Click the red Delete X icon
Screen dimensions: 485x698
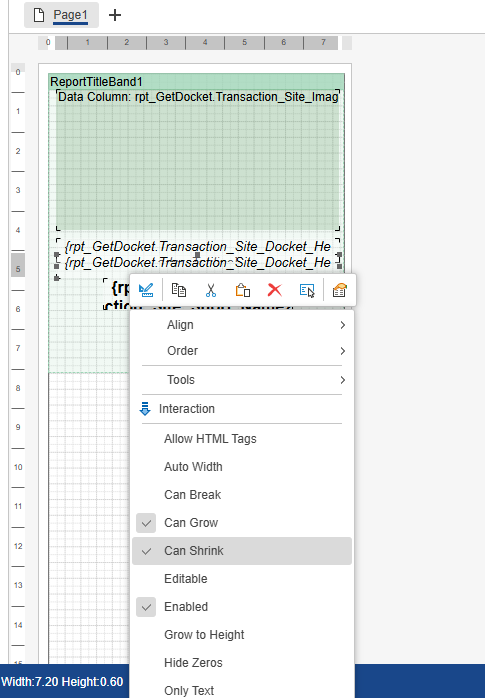[x=275, y=290]
